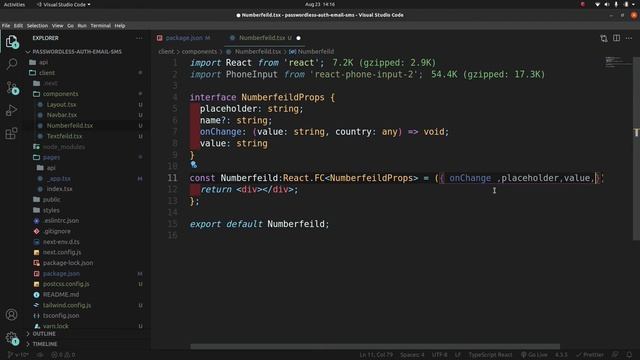
Task: Expand the OUTLINE section
Action: (x=44, y=334)
